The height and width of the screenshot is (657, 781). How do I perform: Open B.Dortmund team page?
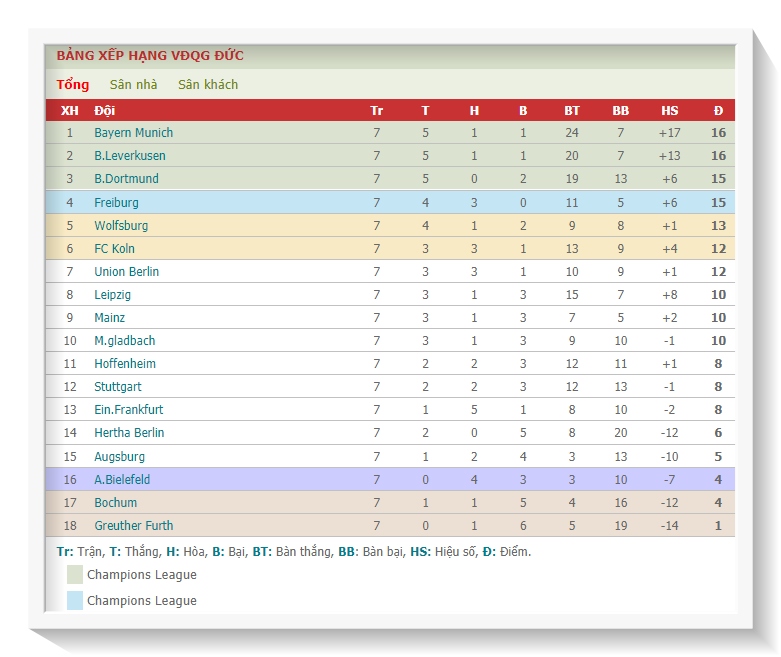click(126, 179)
